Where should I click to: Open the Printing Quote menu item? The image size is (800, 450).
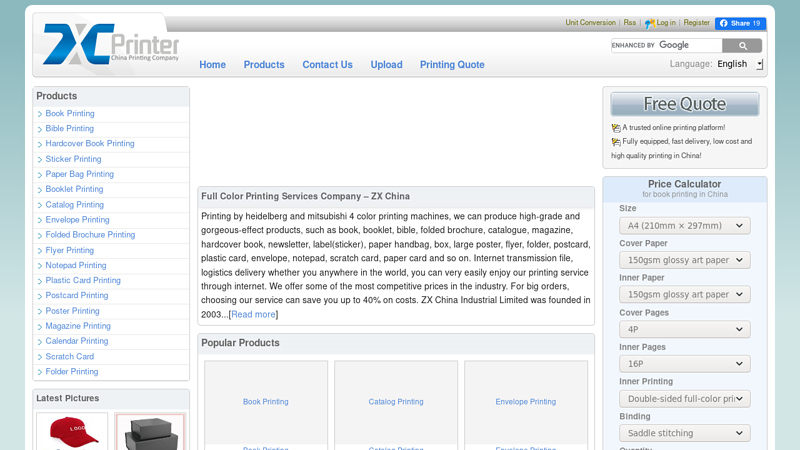[x=452, y=65]
